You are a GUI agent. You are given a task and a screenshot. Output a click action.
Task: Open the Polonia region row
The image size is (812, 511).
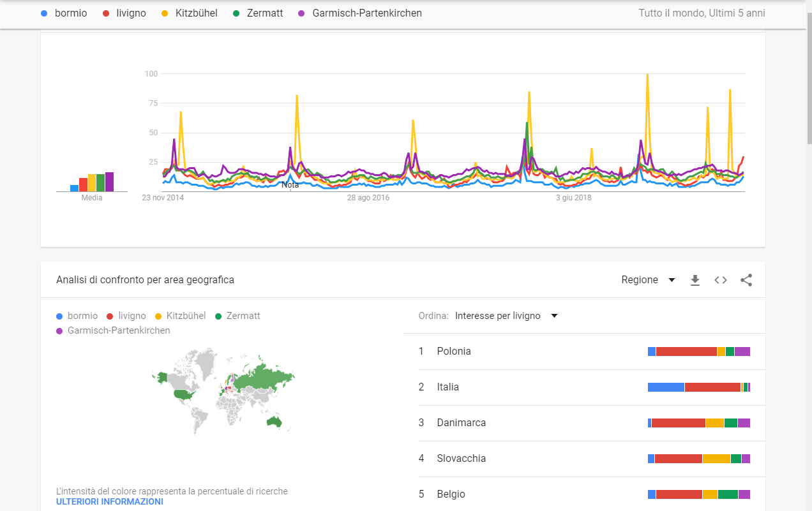(x=584, y=352)
